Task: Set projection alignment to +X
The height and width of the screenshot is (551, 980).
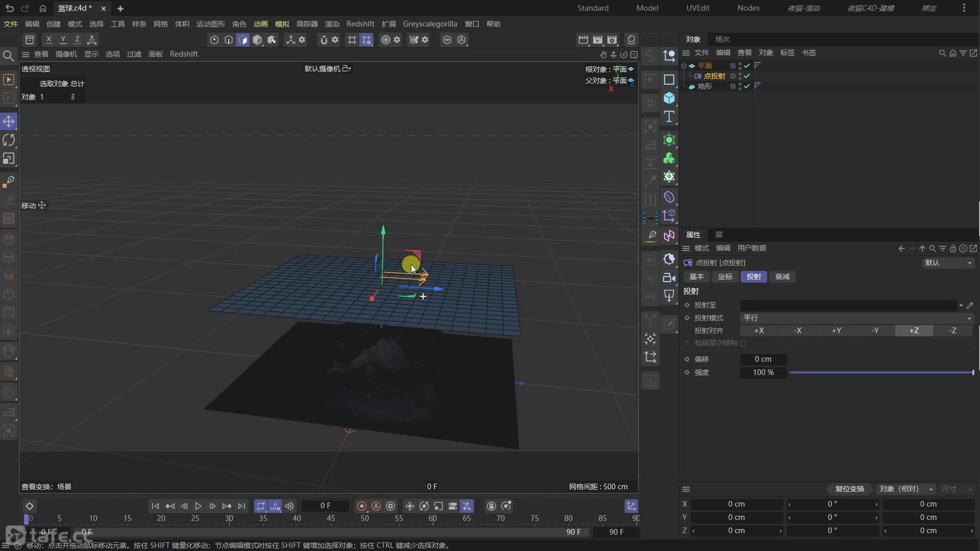Action: 759,331
